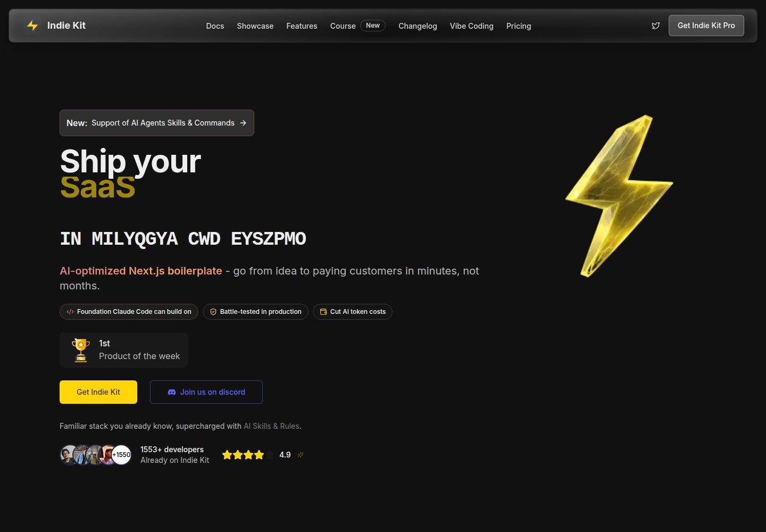Navigate to Pricing

[x=519, y=26]
